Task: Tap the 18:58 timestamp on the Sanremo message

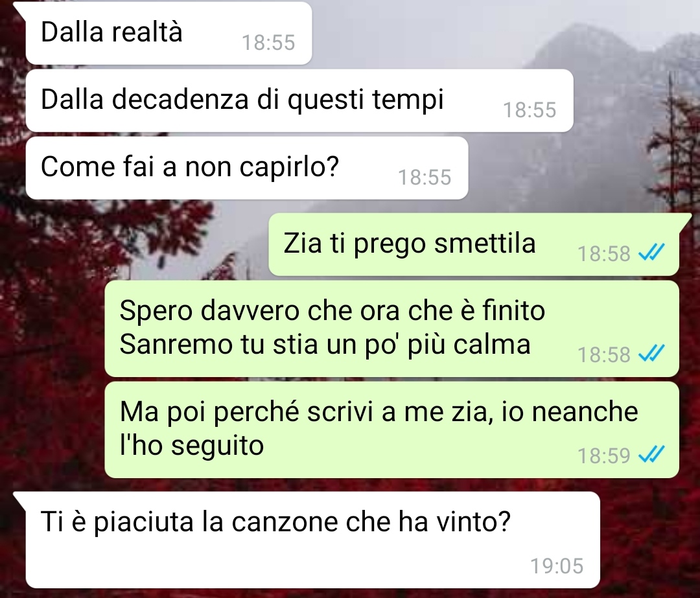Action: (603, 355)
